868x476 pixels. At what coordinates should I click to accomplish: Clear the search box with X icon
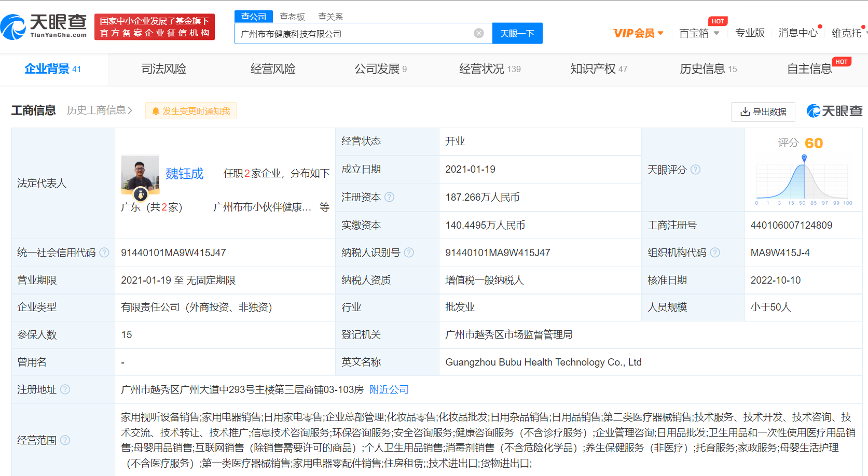479,33
